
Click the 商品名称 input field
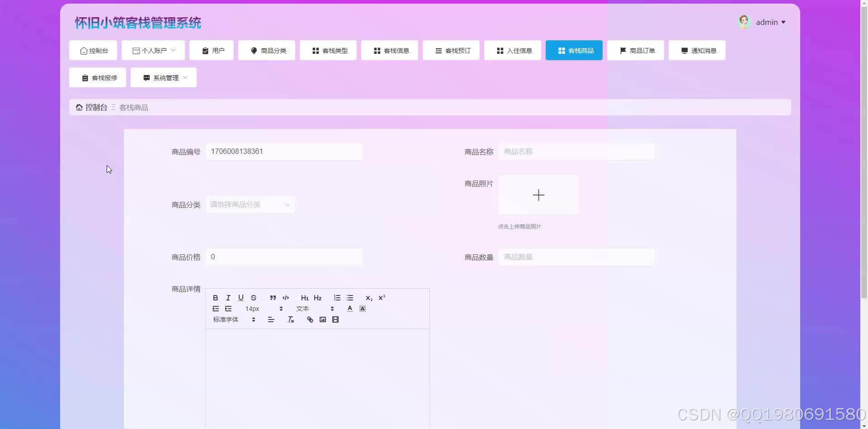coord(576,152)
